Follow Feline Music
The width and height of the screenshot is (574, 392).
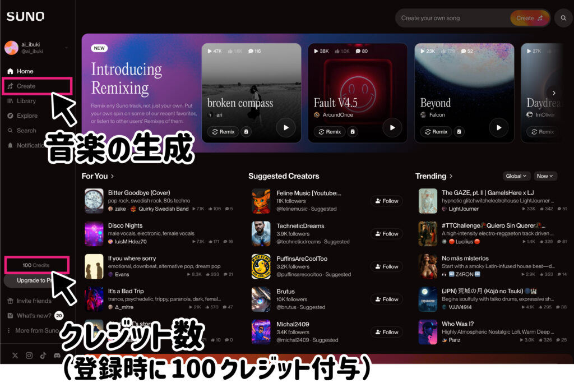[387, 201]
